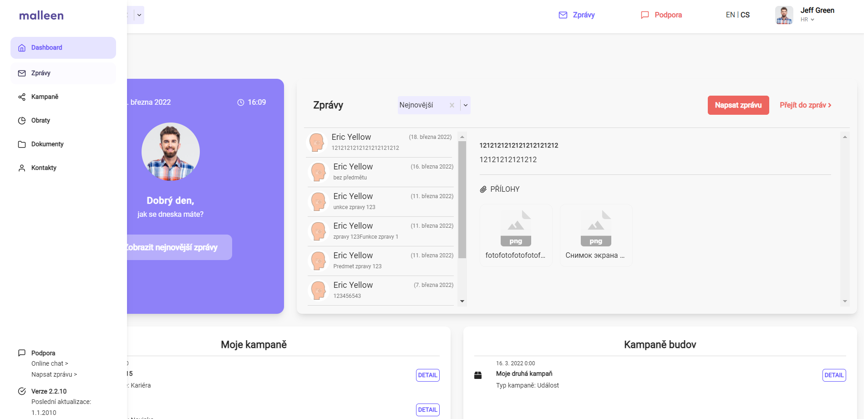The image size is (868, 419).
Task: Click message list scrollbar up arrow
Action: (x=462, y=137)
